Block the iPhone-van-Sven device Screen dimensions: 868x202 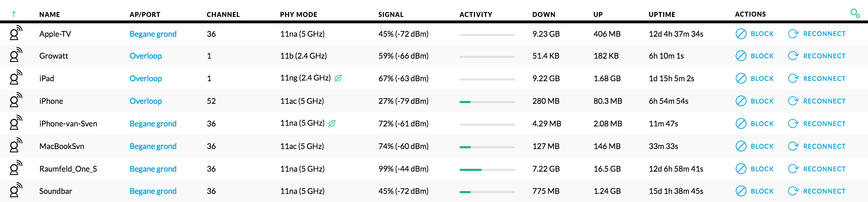754,124
